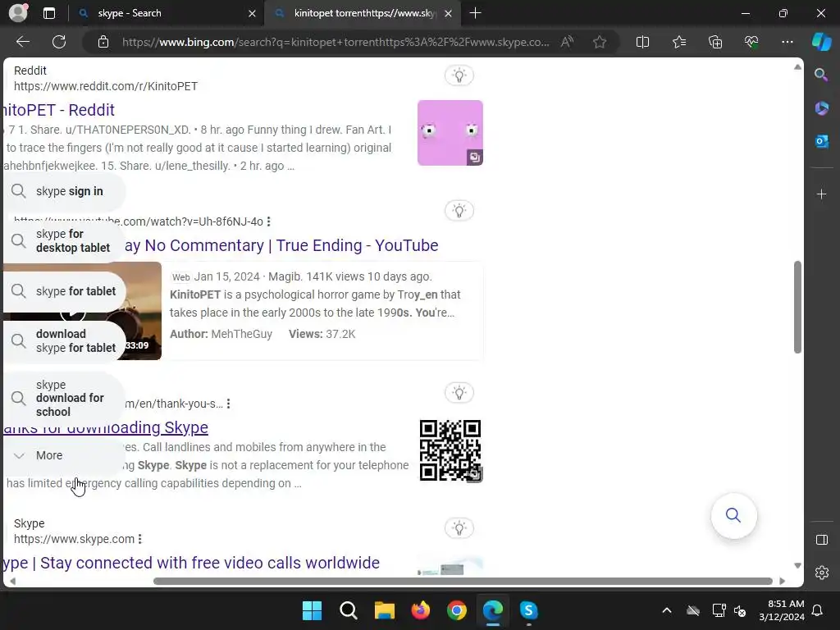
Task: Open 'downloading Skype' result link
Action: pyautogui.click(x=106, y=427)
